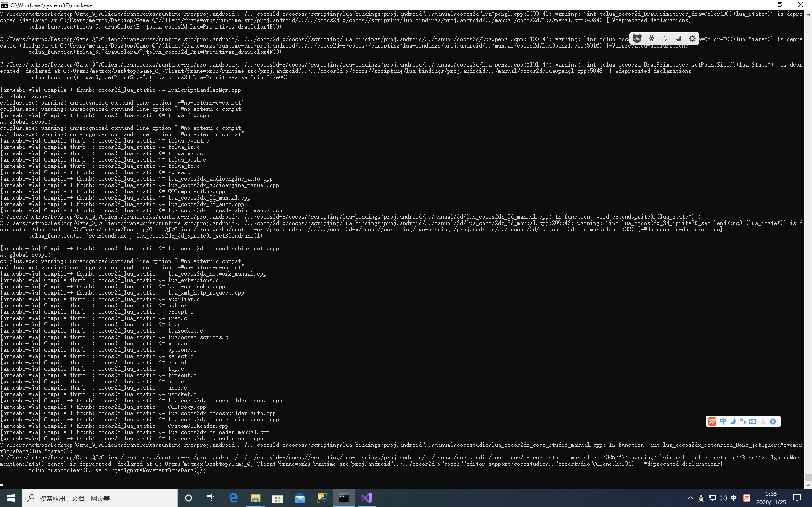The height and width of the screenshot is (507, 812).
Task: Click the Windows search box
Action: click(100, 498)
